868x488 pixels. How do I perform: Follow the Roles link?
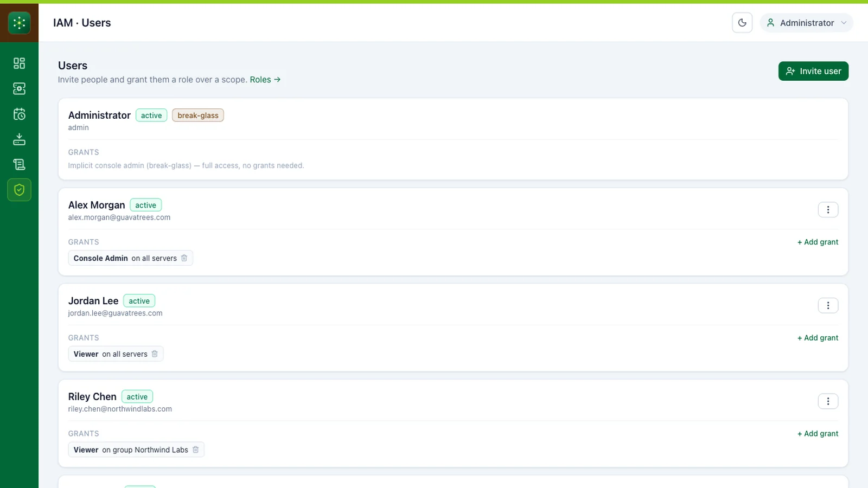click(265, 80)
